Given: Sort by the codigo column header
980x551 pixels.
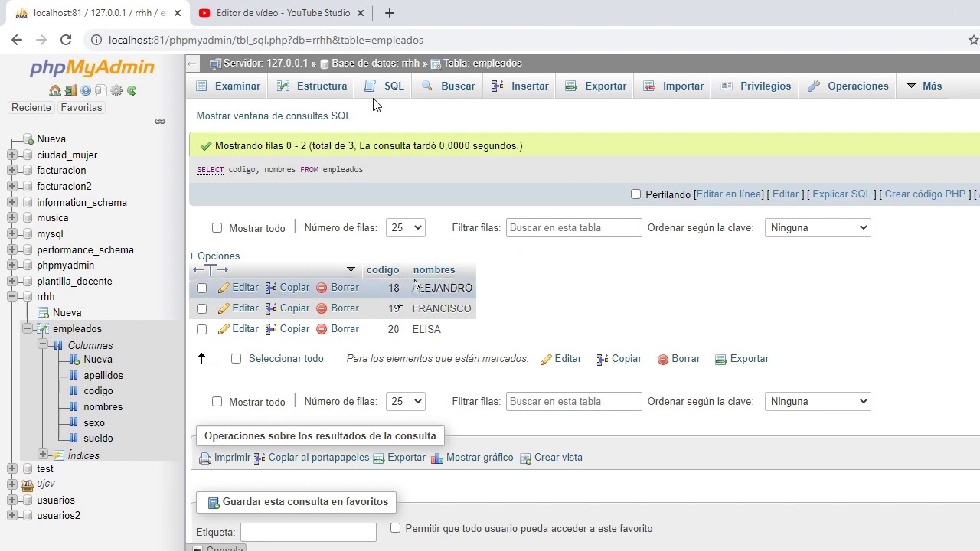Looking at the screenshot, I should pos(383,269).
